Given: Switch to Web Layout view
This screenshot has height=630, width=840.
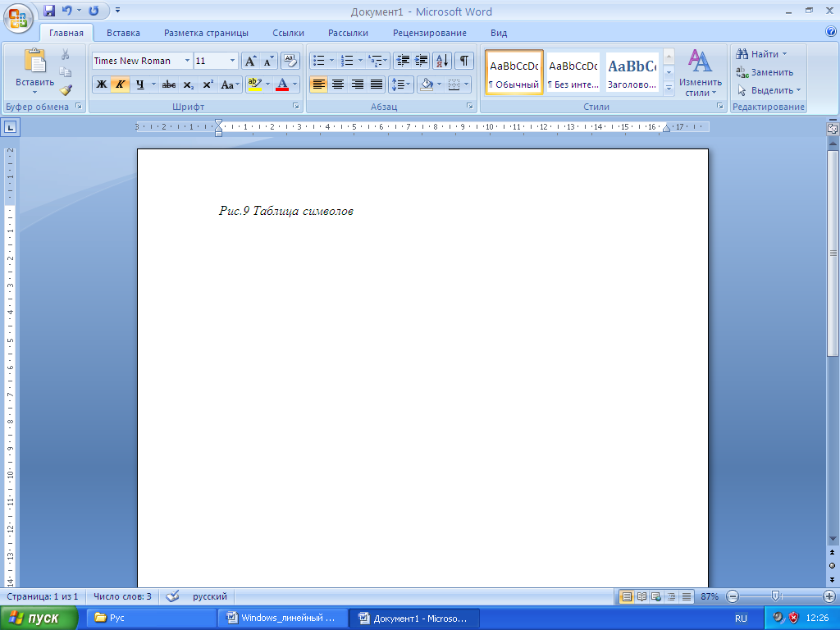Looking at the screenshot, I should pos(655,596).
